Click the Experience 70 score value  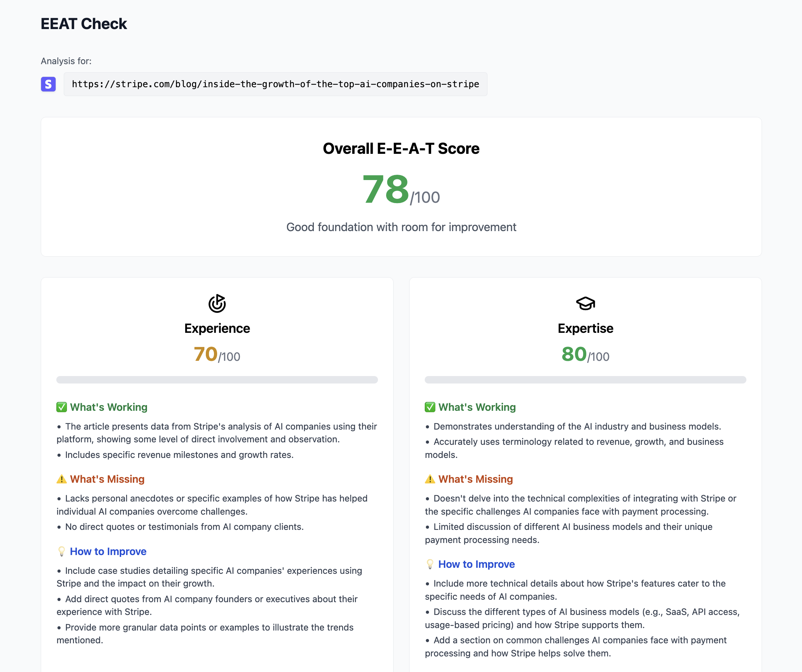pyautogui.click(x=205, y=354)
